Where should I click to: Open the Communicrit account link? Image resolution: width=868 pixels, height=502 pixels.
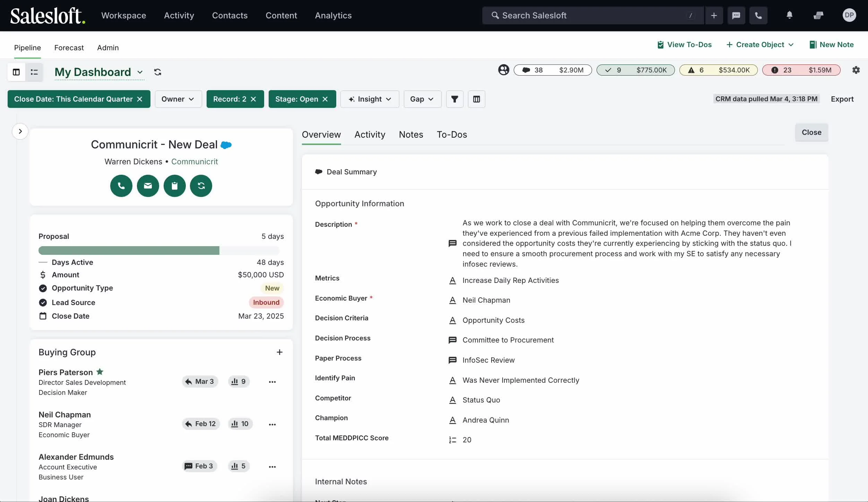point(194,162)
